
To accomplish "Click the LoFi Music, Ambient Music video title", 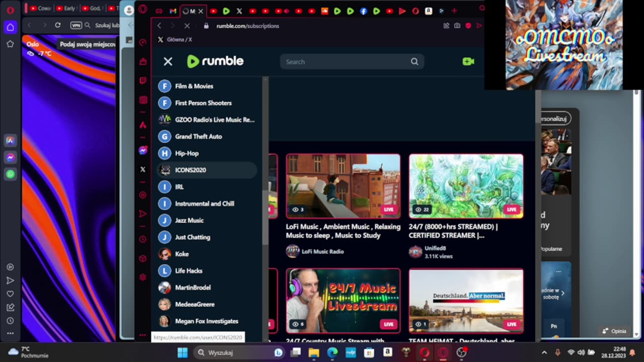I will click(x=343, y=231).
